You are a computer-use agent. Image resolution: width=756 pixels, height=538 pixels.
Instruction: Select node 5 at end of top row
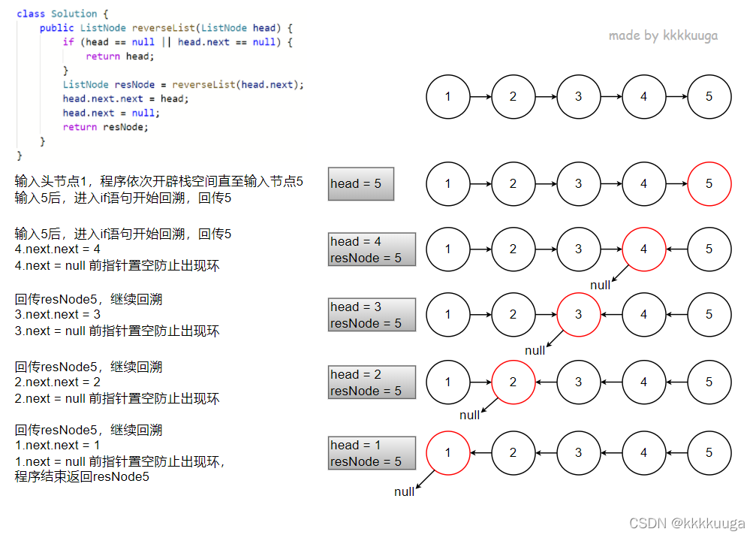click(708, 96)
